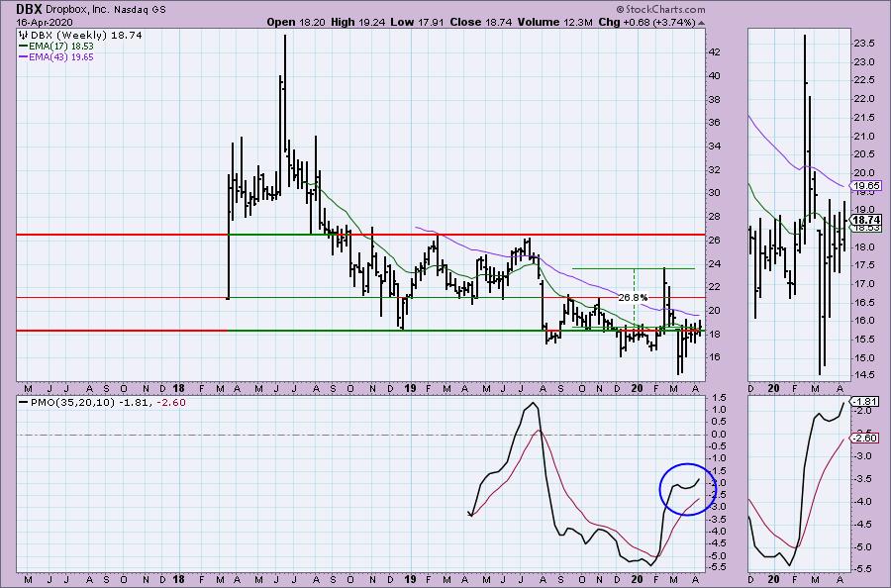Click the -2.60 PMO signal value in legend

[171, 403]
